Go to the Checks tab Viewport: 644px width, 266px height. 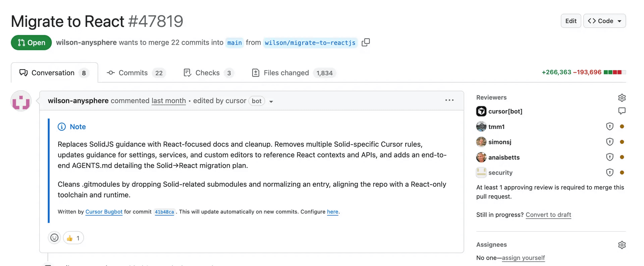208,73
